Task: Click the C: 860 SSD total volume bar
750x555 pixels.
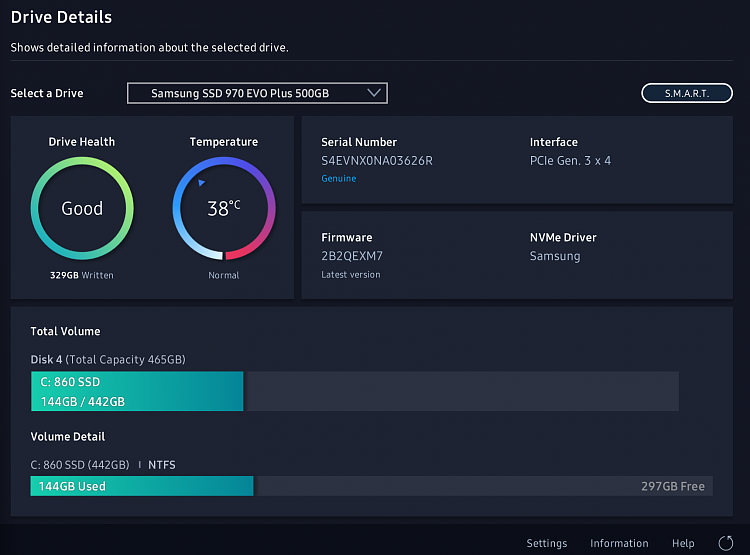Action: [x=137, y=391]
